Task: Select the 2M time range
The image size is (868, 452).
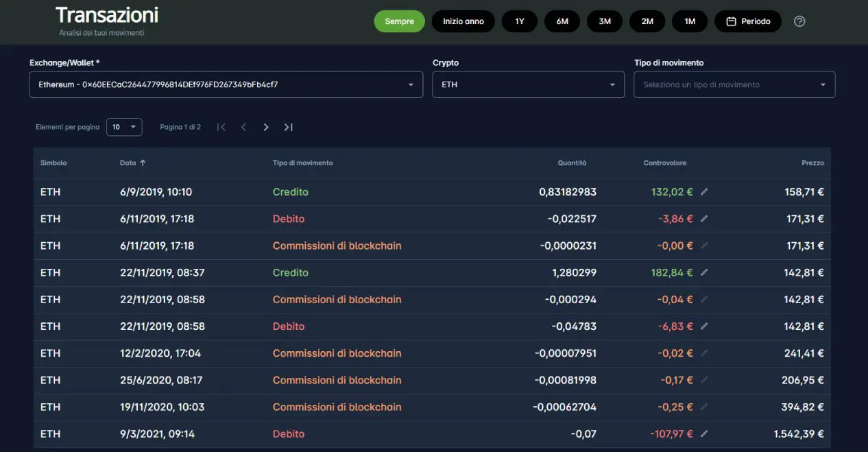Action: pos(647,21)
